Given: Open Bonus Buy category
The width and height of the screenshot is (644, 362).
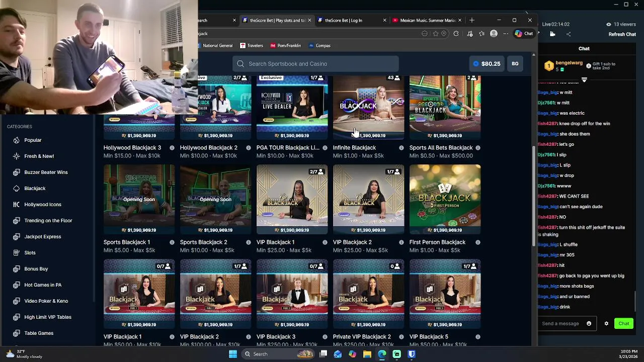Looking at the screenshot, I should point(36,269).
